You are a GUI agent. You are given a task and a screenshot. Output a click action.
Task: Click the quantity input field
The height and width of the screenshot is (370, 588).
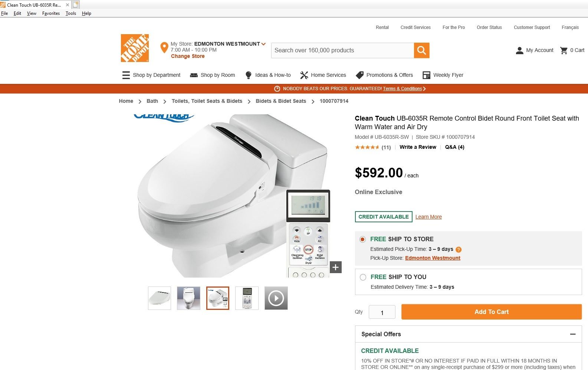[x=382, y=312]
